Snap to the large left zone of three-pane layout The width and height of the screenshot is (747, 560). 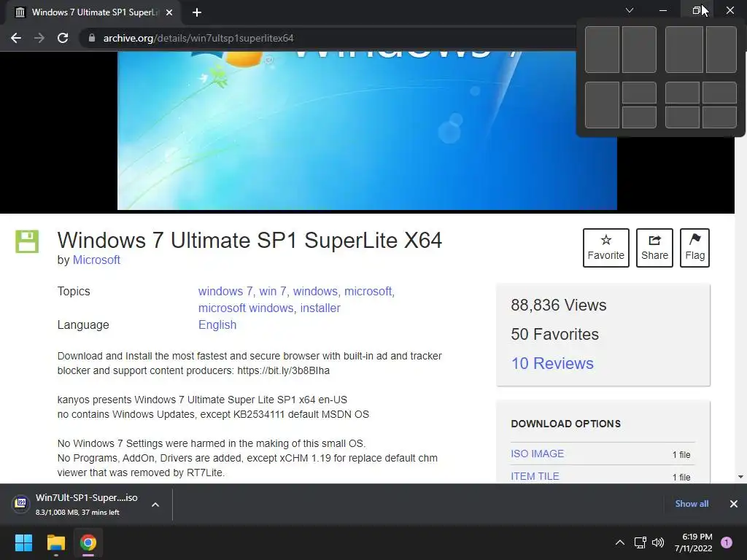tap(602, 105)
